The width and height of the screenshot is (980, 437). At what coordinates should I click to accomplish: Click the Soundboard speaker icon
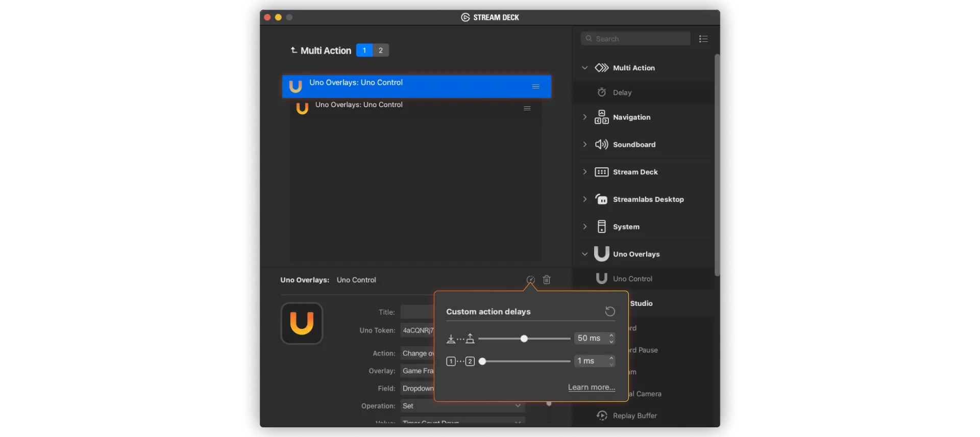[602, 145]
